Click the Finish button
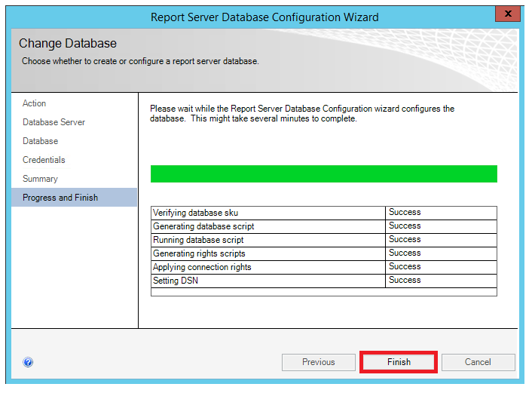Image resolution: width=532 pixels, height=393 pixels. (399, 362)
